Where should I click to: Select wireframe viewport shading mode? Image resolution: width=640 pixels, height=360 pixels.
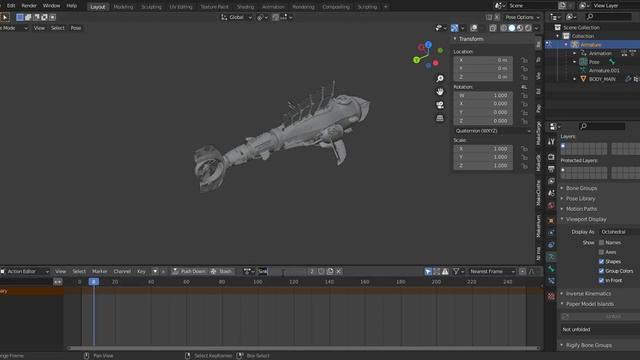(504, 28)
